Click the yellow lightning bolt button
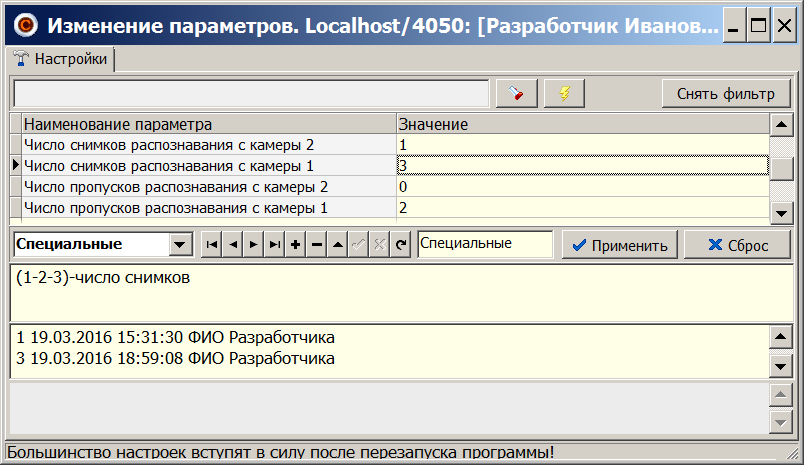 (564, 94)
